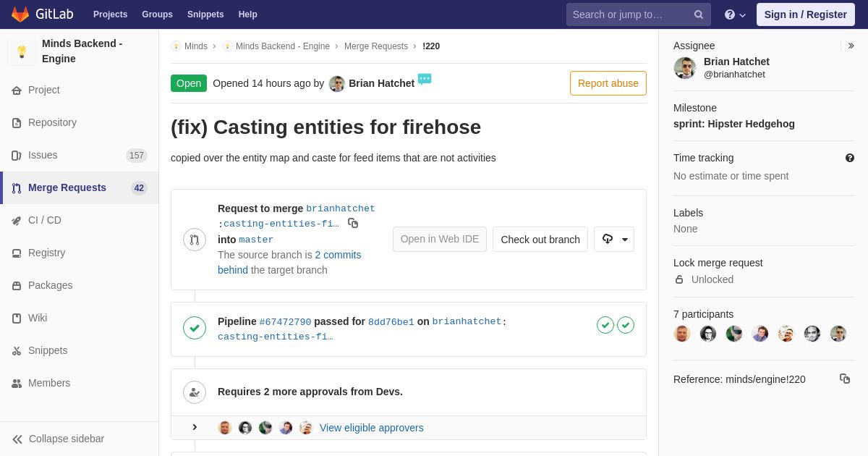The width and height of the screenshot is (868, 456).
Task: Click Minds breadcrumb link
Action: click(195, 46)
